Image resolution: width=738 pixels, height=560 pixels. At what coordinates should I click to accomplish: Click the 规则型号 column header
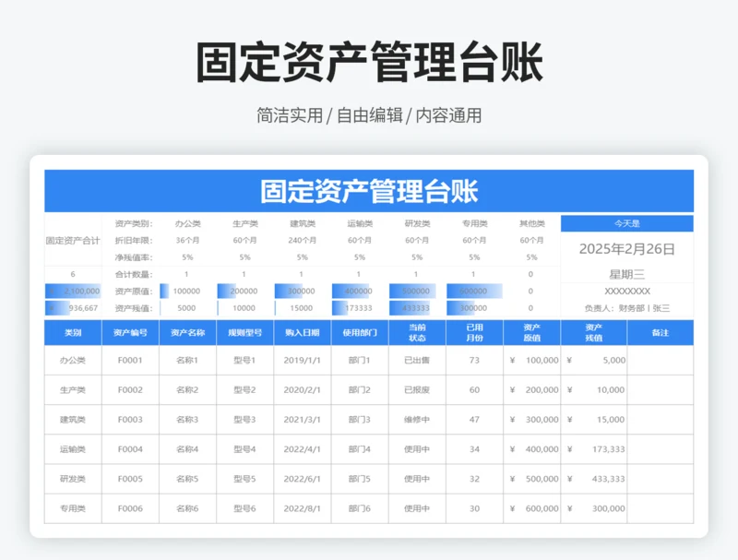pyautogui.click(x=244, y=333)
